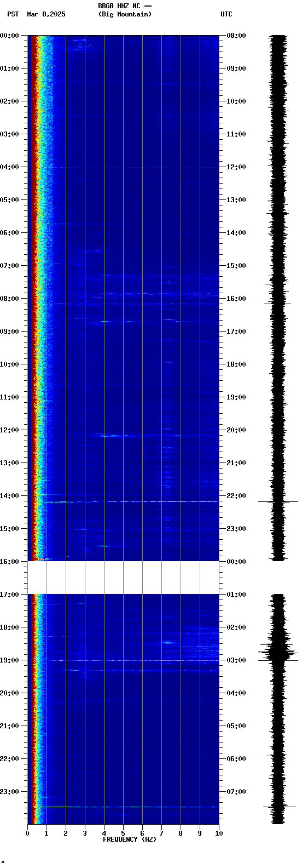Click the 03:00 UTC time label
302x868 pixels.
[x=236, y=660]
